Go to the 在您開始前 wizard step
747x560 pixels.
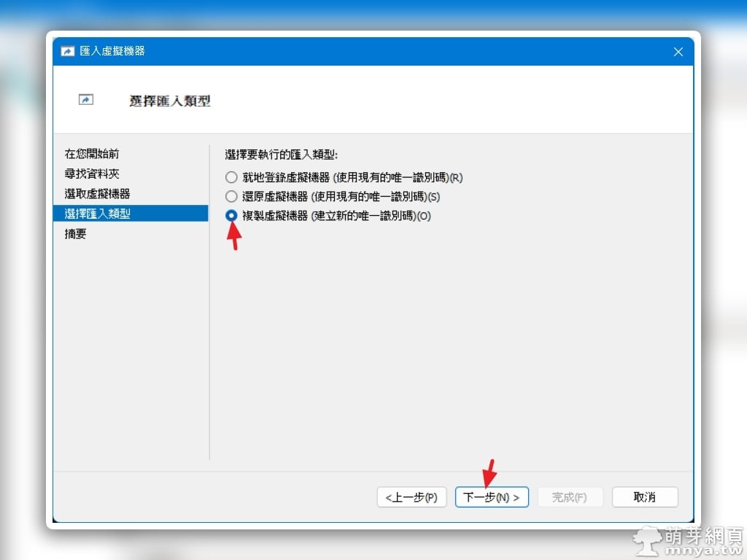tap(92, 154)
